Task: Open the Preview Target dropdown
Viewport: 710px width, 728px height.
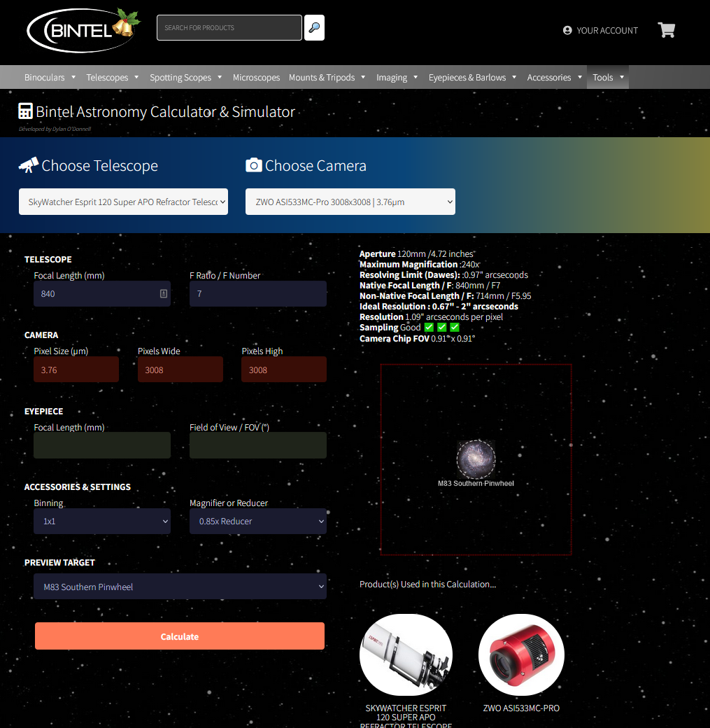Action: (x=180, y=587)
